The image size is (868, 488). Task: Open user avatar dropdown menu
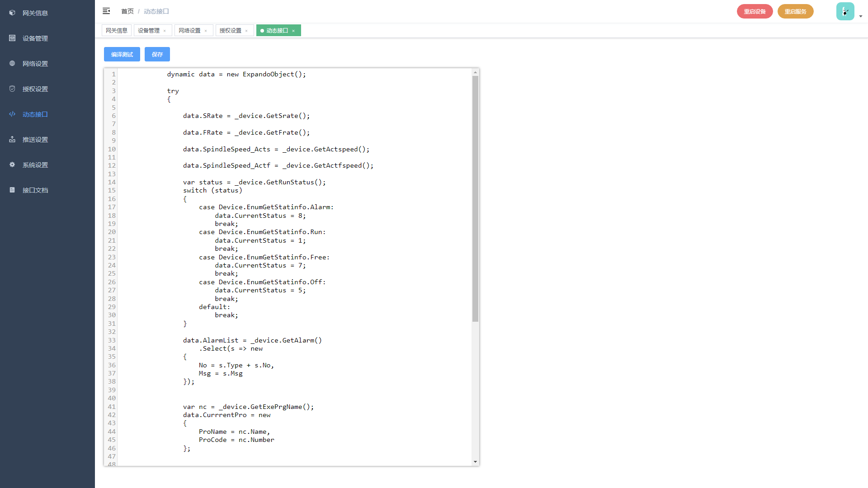click(x=844, y=11)
